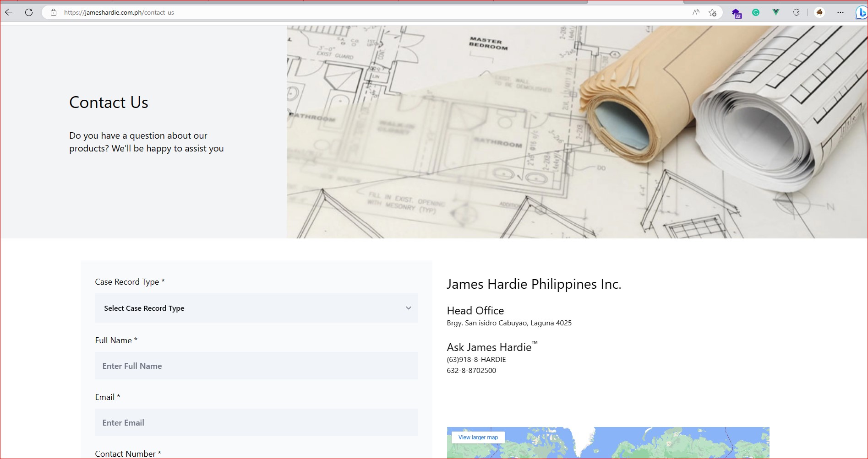Open the Vue devtools extension
The height and width of the screenshot is (459, 868).
coord(775,12)
